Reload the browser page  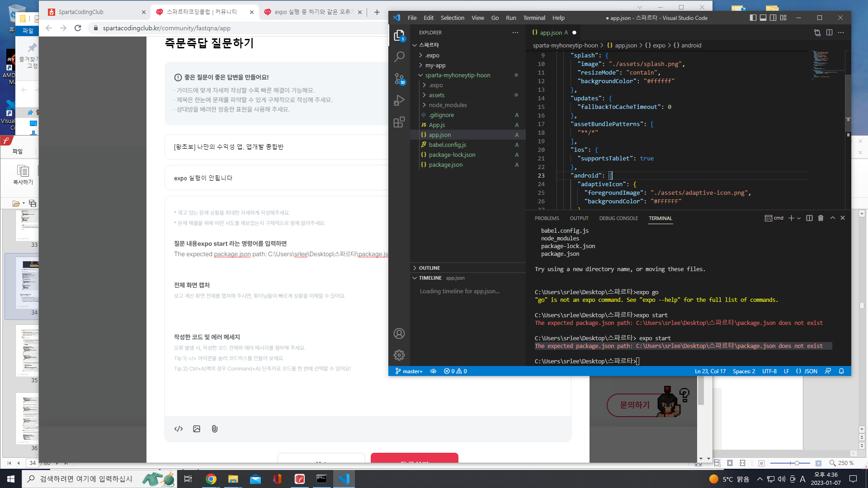78,28
